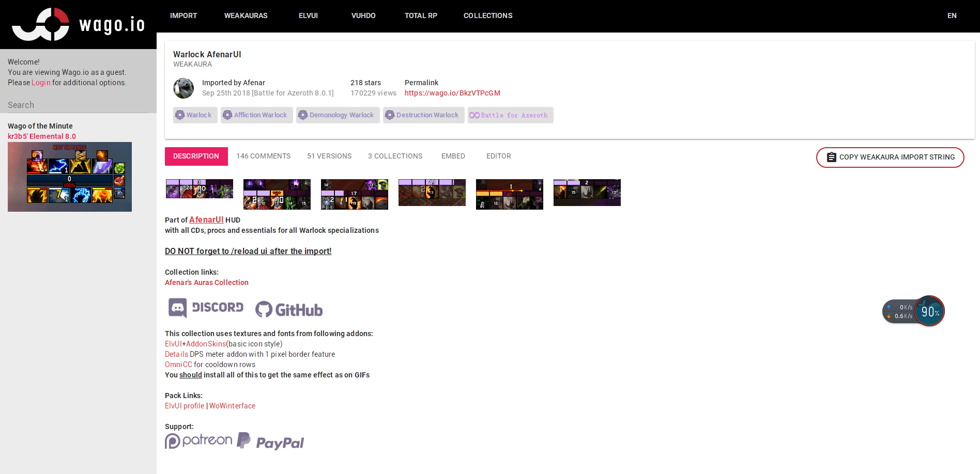The width and height of the screenshot is (980, 474).
Task: Click the Patreon support logo
Action: click(198, 440)
